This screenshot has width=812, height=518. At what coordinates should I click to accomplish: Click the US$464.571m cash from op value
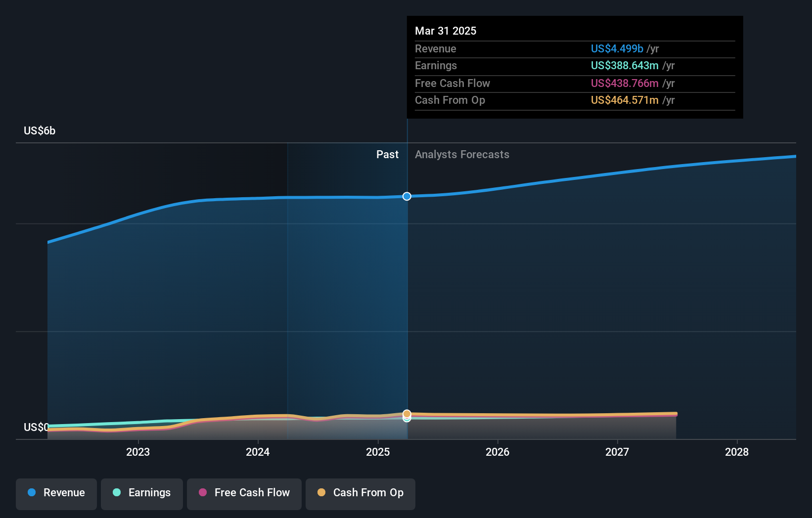click(625, 100)
